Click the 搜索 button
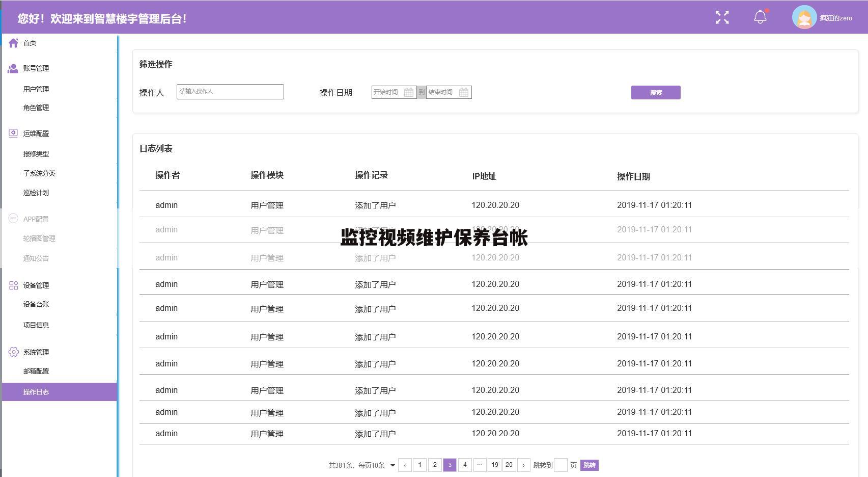Viewport: 868px width, 477px height. point(656,92)
